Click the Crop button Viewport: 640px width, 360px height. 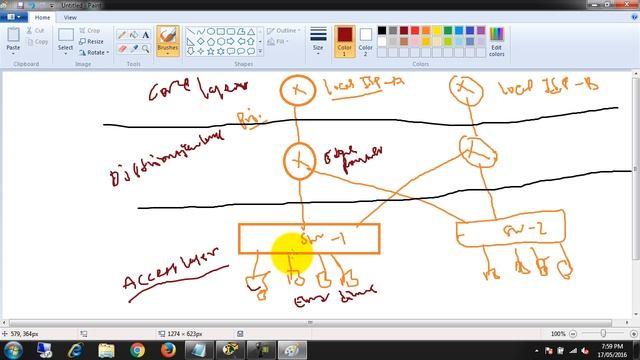tap(90, 31)
